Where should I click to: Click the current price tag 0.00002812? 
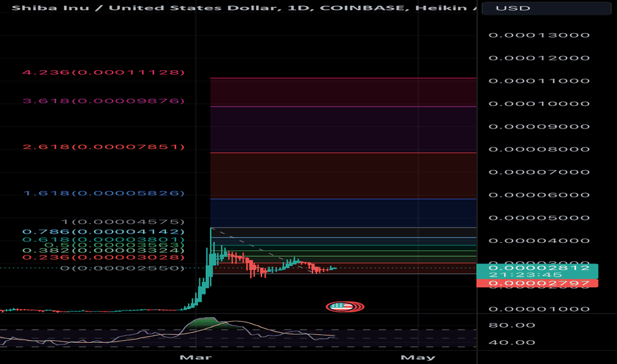pyautogui.click(x=539, y=267)
